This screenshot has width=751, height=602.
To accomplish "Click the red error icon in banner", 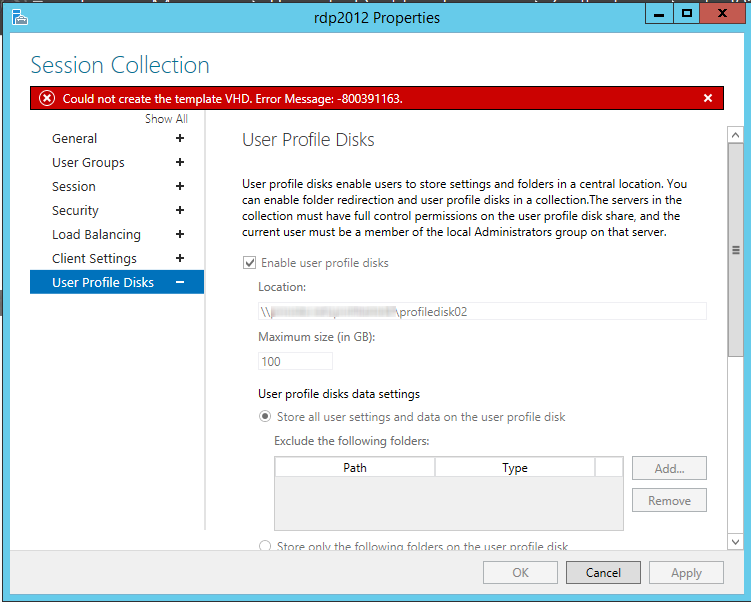I will (46, 98).
